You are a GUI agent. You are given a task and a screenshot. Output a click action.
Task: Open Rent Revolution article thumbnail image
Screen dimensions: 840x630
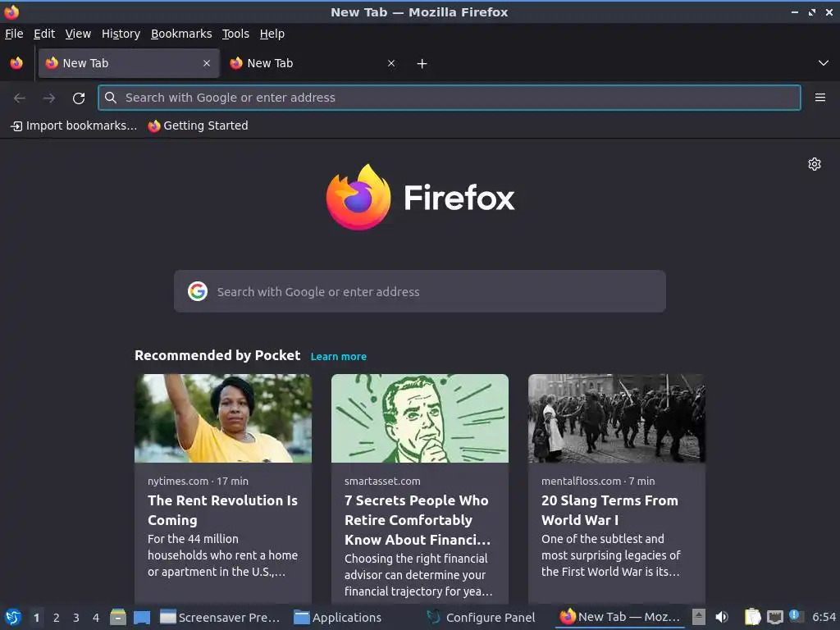tap(223, 418)
